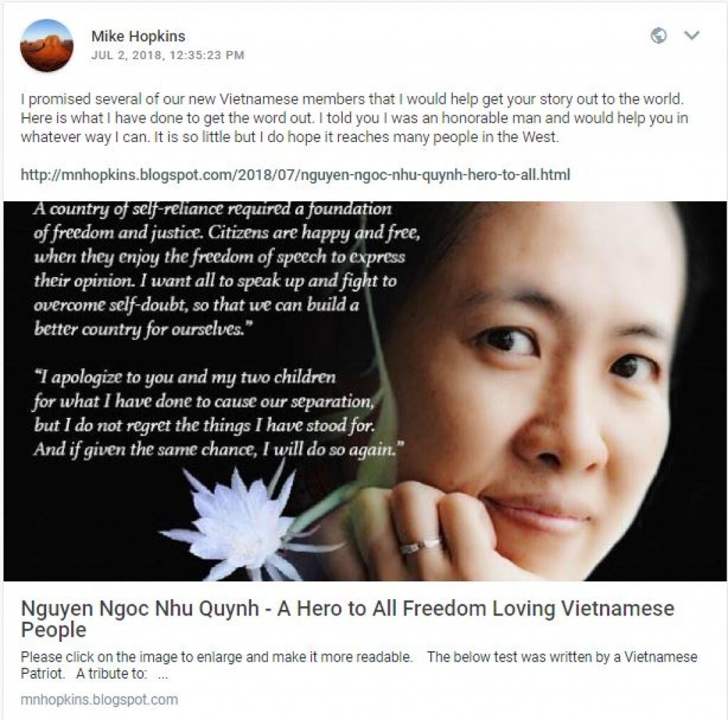This screenshot has width=728, height=720.
Task: Click the article description snippet about a Vietnamese Patriot
Action: (x=358, y=665)
